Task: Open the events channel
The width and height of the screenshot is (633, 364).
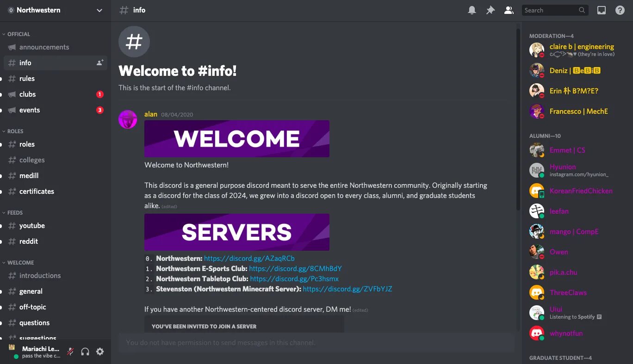Action: (56, 110)
